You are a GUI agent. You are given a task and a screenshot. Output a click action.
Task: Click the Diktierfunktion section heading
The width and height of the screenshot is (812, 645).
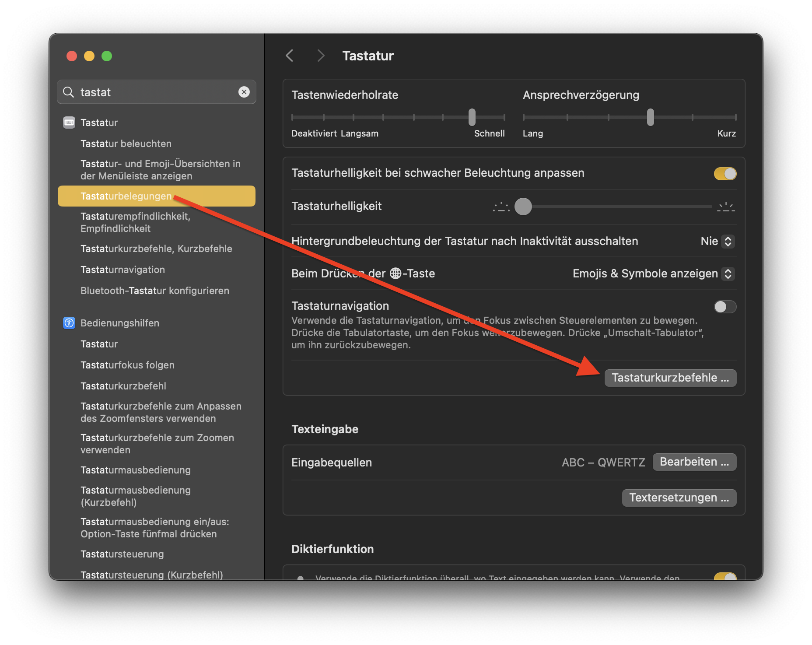coord(332,549)
